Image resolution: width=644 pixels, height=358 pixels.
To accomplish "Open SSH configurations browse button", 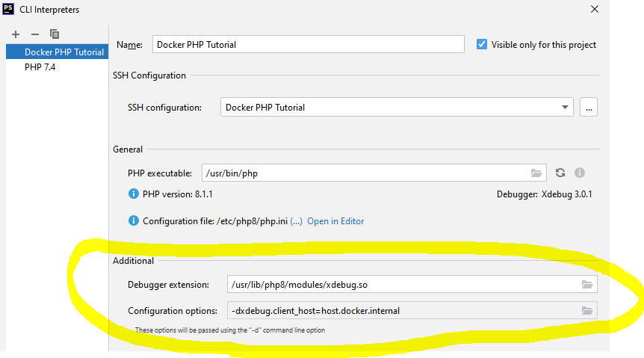I will pos(589,108).
